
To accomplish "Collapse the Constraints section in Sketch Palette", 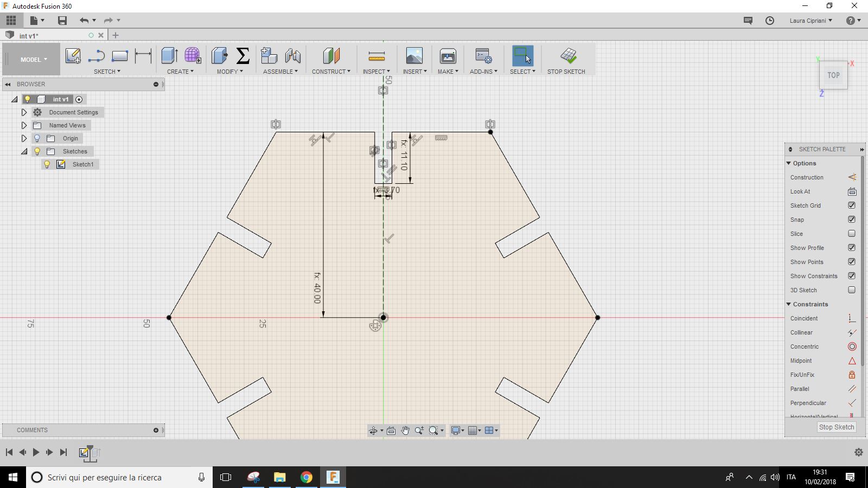I will pos(789,304).
